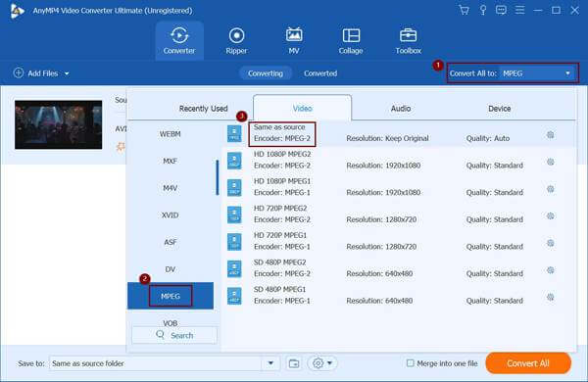
Task: Switch to the Audio tab
Action: [401, 109]
